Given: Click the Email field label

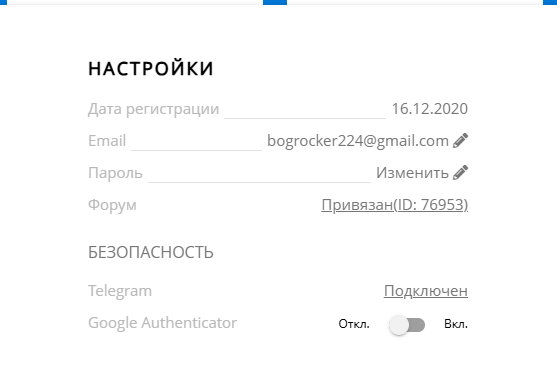Looking at the screenshot, I should pyautogui.click(x=107, y=141).
